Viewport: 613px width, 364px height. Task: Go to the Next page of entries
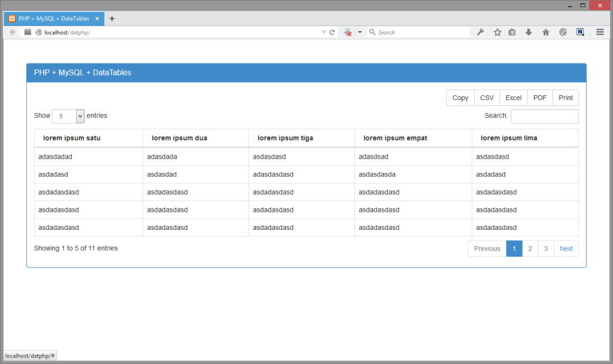point(566,248)
